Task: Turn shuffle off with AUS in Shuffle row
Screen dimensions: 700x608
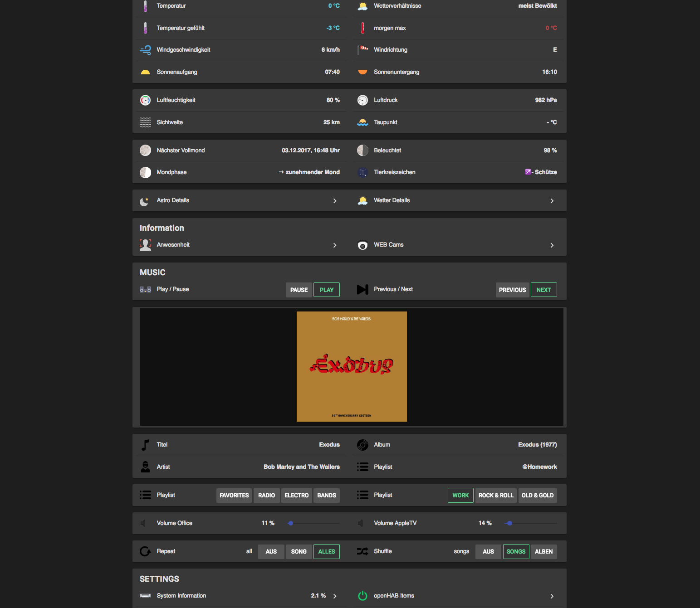Action: 488,552
